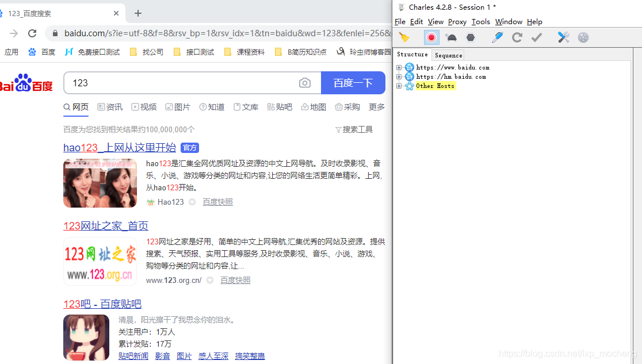Open the 玲虫师博客园 bookmark
Image resolution: width=642 pixels, height=364 pixels.
pyautogui.click(x=364, y=52)
